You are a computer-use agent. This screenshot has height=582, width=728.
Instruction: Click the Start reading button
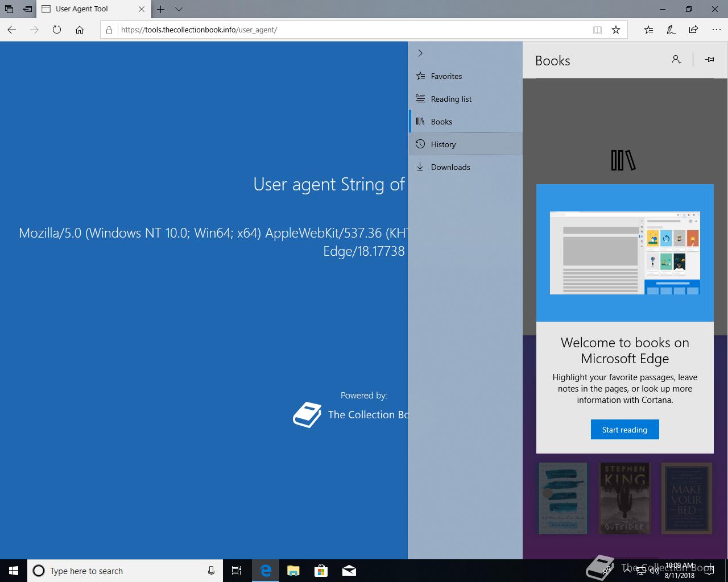point(624,430)
